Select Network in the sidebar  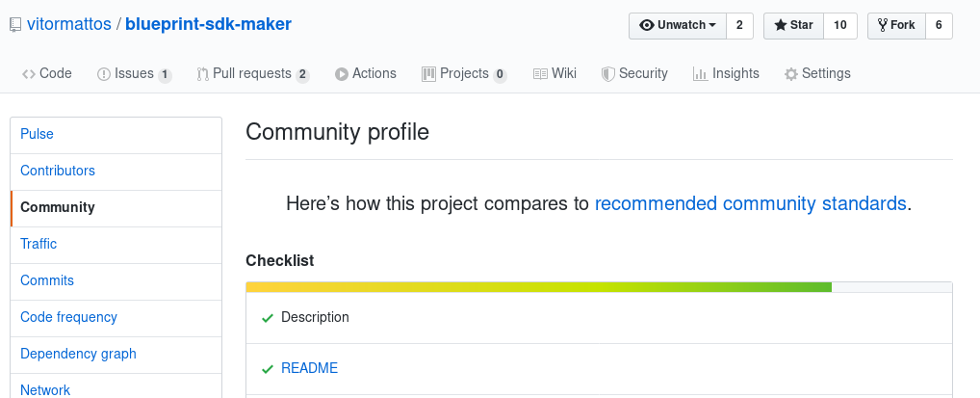coord(116,388)
